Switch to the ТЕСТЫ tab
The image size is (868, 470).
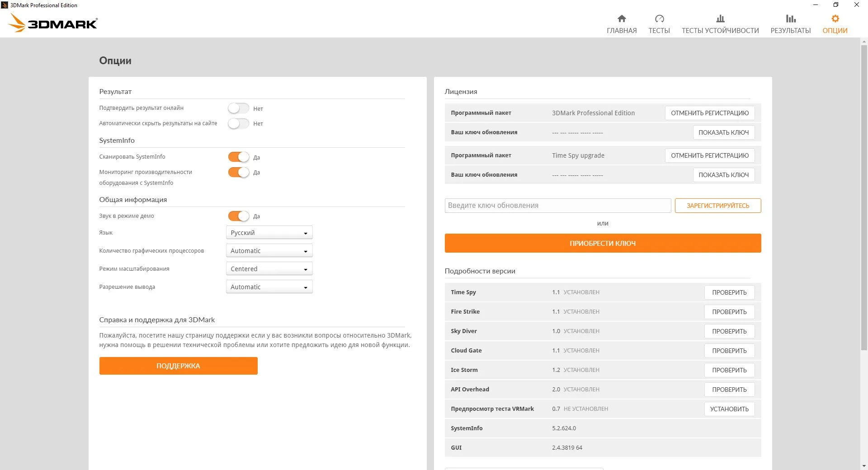(x=659, y=30)
